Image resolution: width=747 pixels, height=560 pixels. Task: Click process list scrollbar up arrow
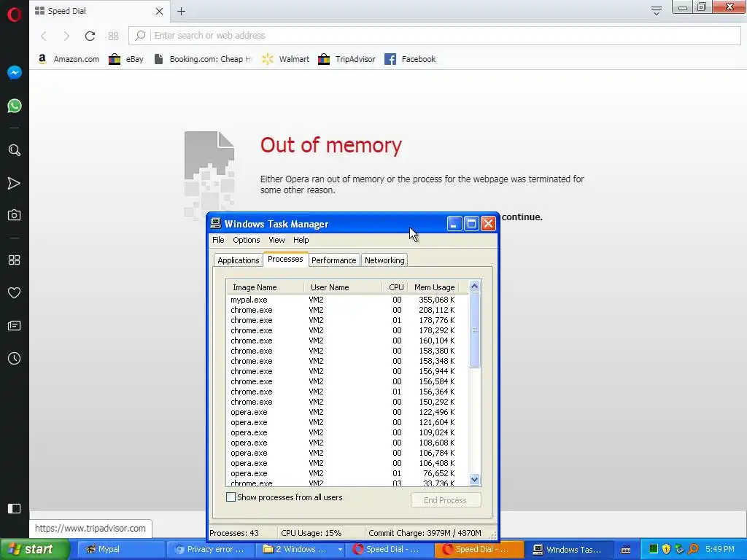click(474, 286)
